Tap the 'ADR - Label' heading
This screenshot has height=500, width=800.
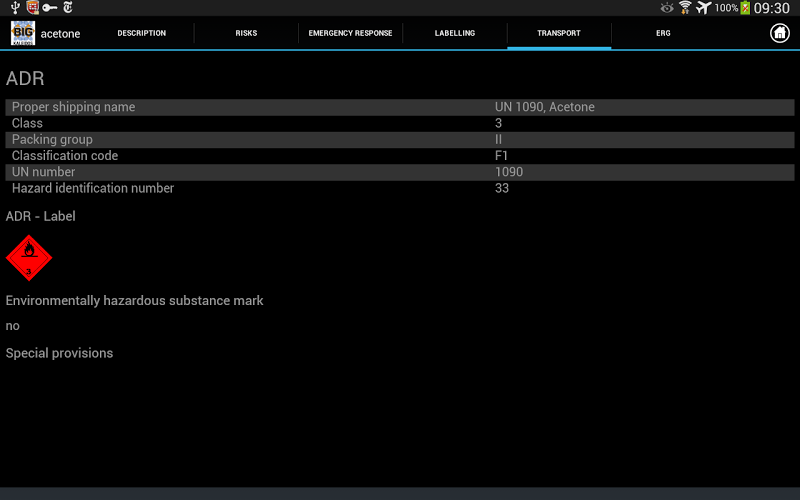click(40, 216)
